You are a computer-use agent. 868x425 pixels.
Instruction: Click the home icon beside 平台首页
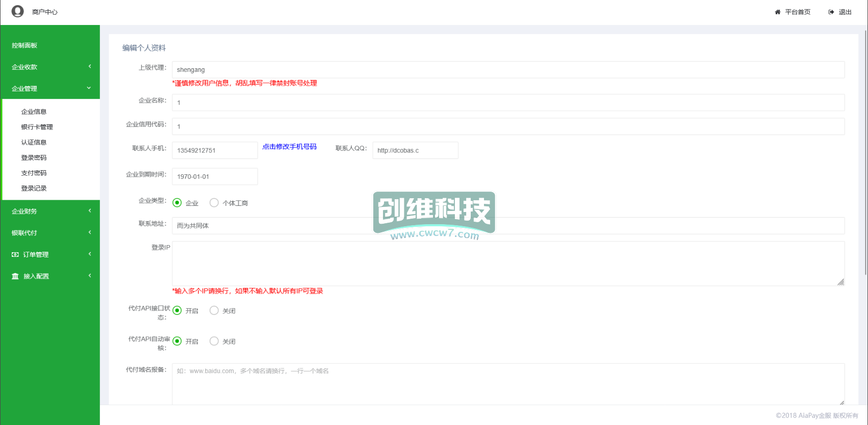point(777,12)
